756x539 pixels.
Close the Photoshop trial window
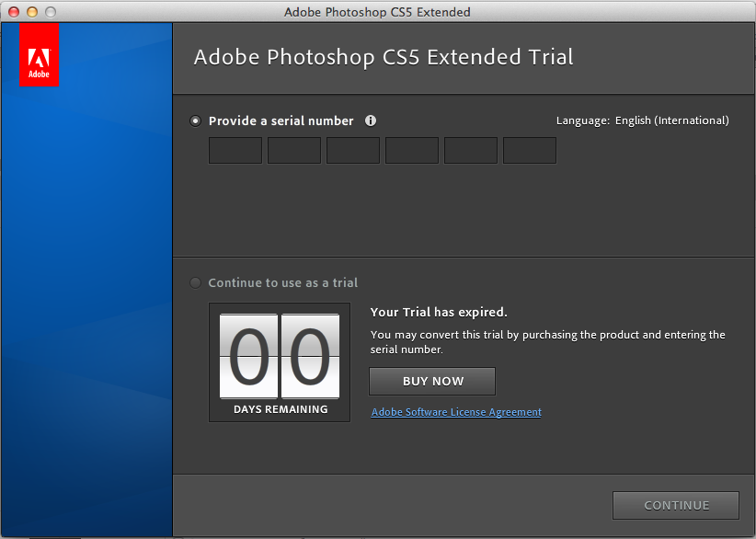pyautogui.click(x=14, y=12)
